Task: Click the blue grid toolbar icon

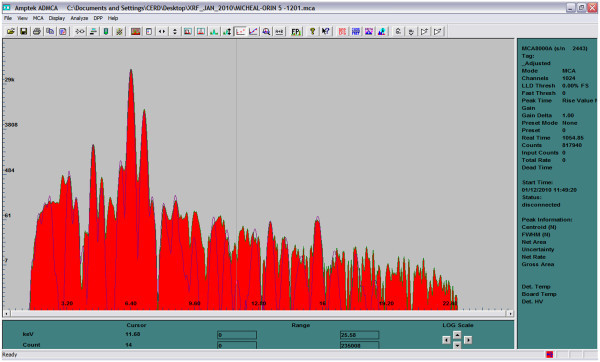Action: pos(355,31)
